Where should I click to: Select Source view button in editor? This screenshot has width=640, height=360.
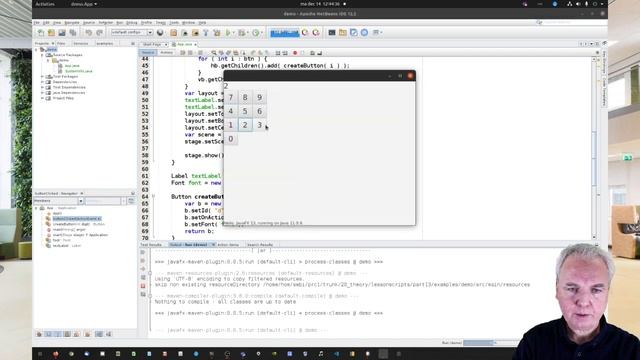coord(148,53)
